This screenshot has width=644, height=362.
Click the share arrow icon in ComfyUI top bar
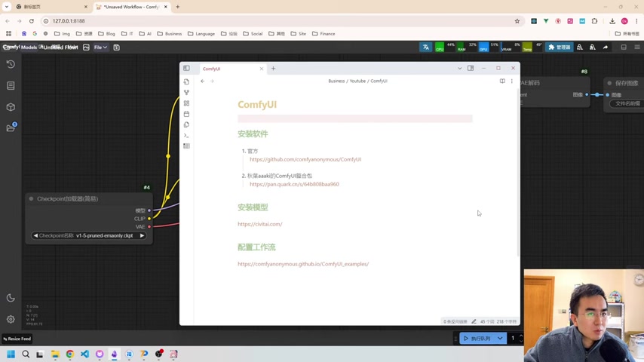(606, 48)
